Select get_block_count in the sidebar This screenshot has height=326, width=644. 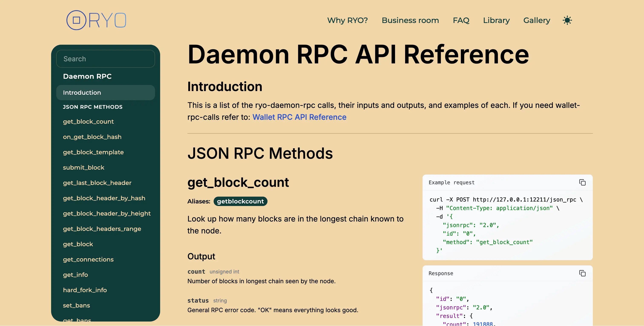coord(88,122)
